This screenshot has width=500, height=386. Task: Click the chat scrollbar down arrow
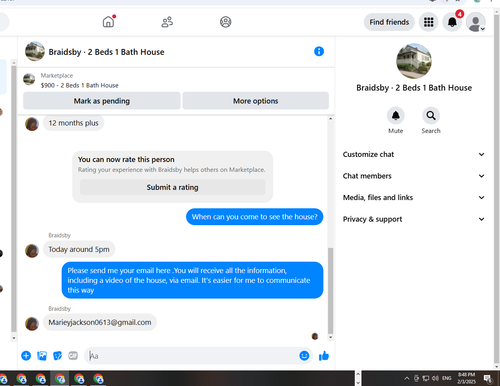330,337
